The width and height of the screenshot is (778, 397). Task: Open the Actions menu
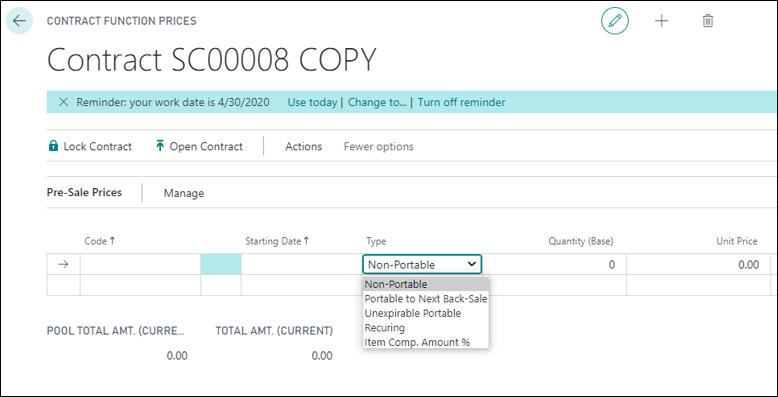click(304, 146)
